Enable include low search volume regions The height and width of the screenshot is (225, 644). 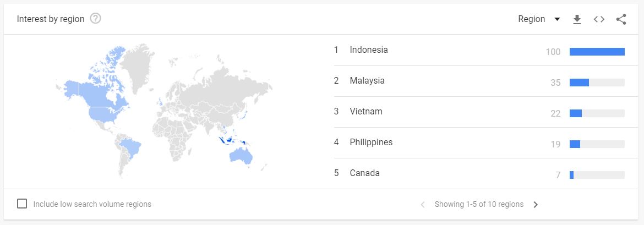point(22,204)
